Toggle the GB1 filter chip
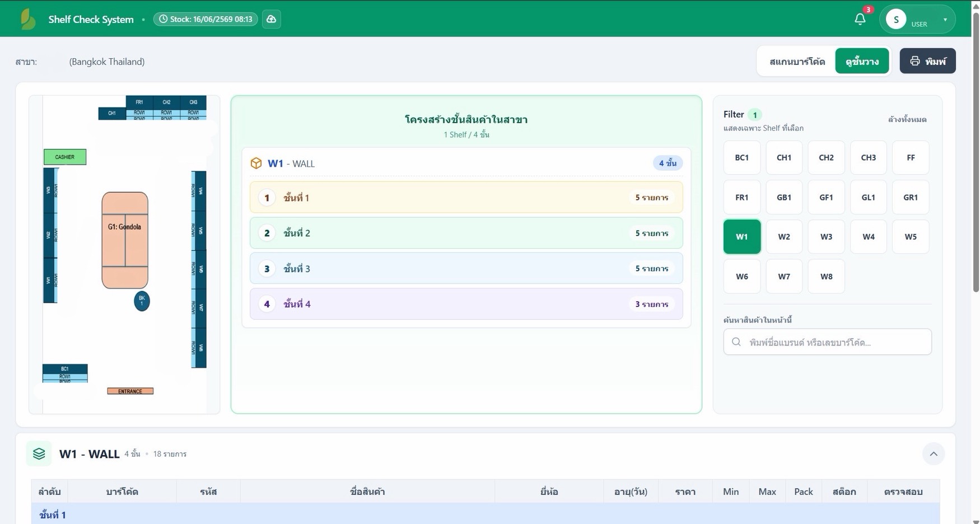The height and width of the screenshot is (524, 980). pos(784,197)
